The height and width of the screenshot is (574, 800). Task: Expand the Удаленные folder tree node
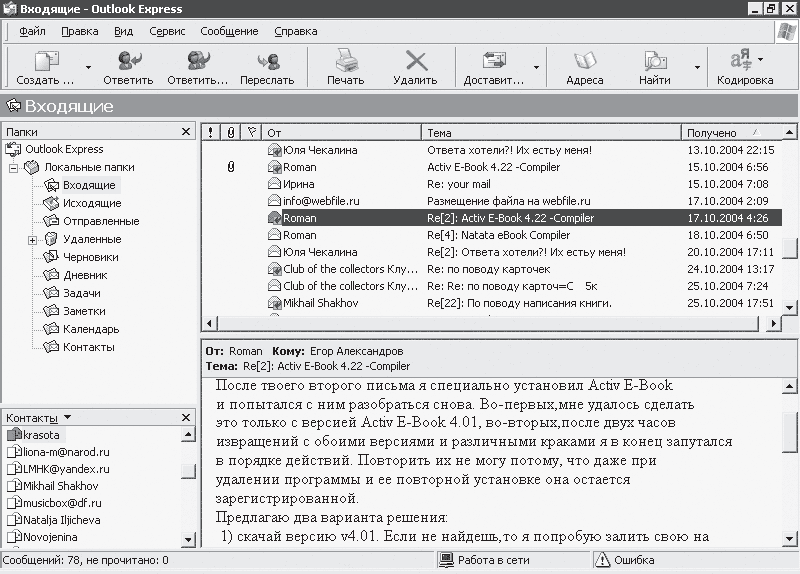[32, 240]
